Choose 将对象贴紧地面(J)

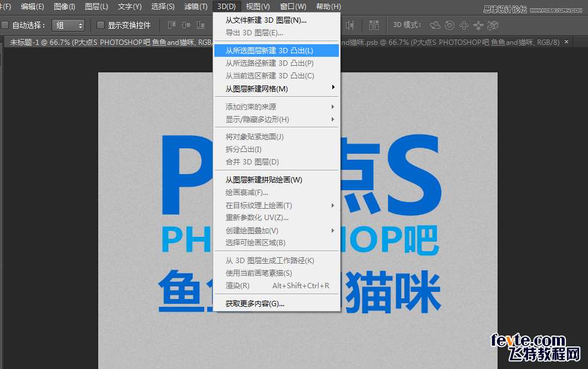(x=277, y=137)
